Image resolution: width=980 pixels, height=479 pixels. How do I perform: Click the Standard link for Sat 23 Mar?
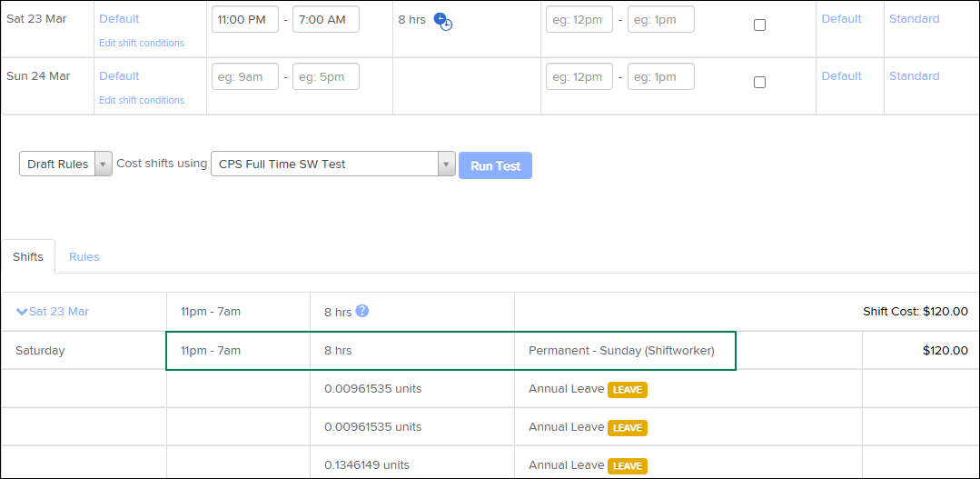[x=914, y=19]
